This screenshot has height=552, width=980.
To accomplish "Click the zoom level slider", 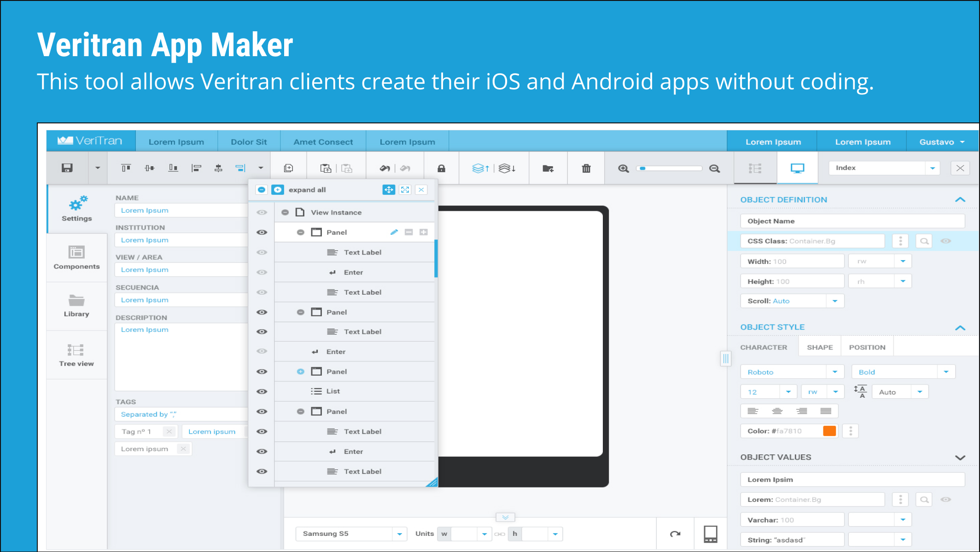I will [x=669, y=169].
